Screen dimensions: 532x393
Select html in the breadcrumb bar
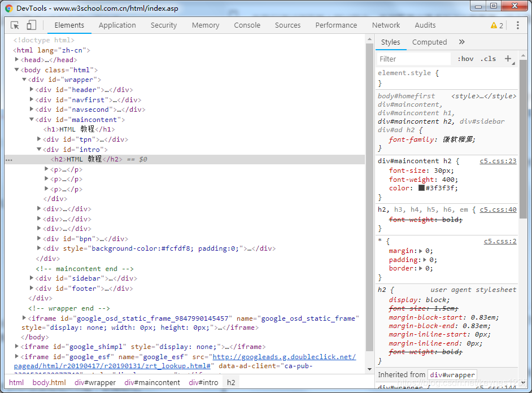(x=16, y=382)
